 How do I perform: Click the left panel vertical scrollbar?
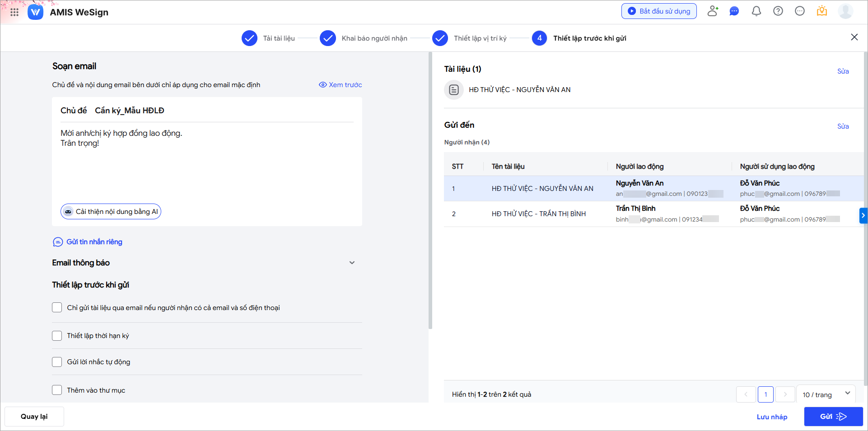(x=430, y=191)
